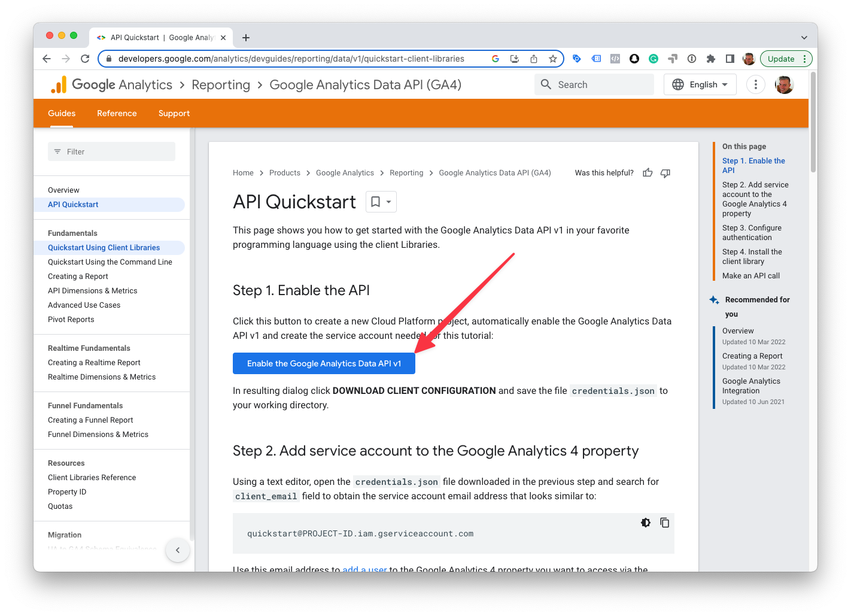This screenshot has height=616, width=851.
Task: Click the share icon in address bar
Action: pos(534,59)
